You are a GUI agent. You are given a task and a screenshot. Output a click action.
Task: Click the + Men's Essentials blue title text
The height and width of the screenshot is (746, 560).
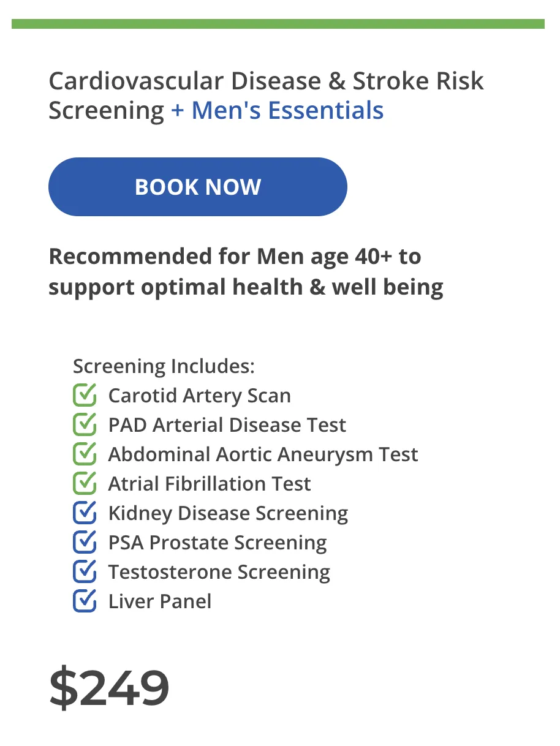click(x=278, y=111)
